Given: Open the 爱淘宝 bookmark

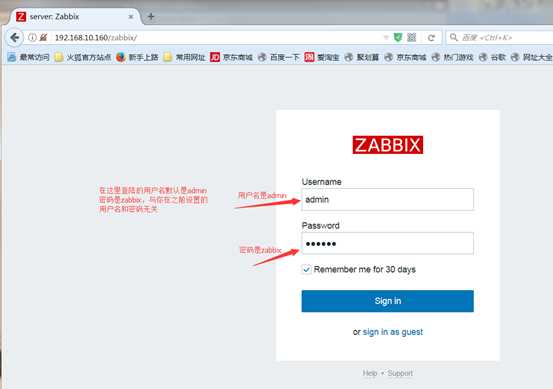Looking at the screenshot, I should click(322, 57).
